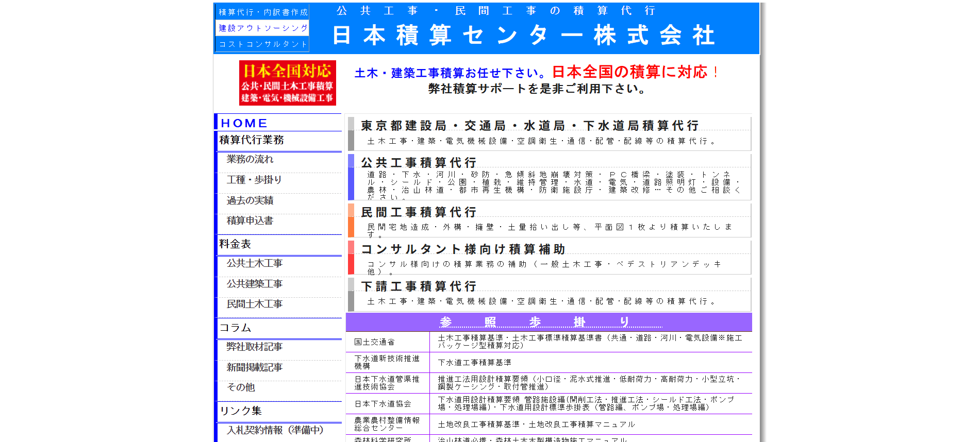Open 公共土木工事 price page

255,263
